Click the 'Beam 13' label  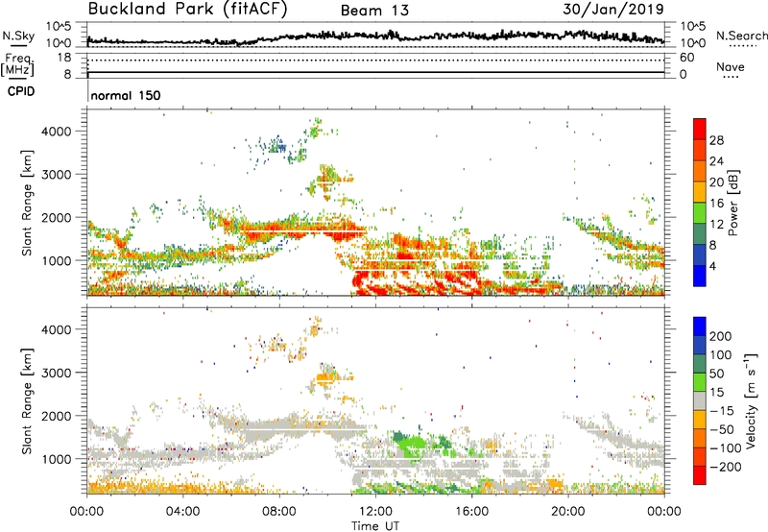tap(374, 11)
